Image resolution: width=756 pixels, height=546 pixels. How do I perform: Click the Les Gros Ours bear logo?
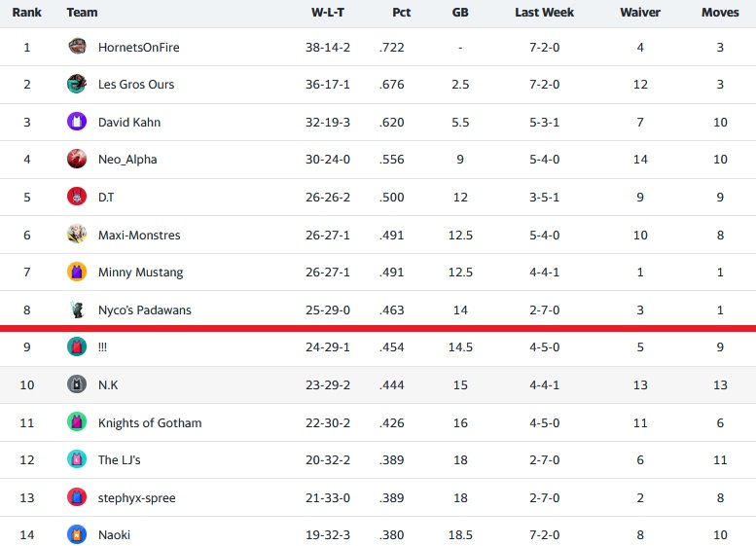[77, 84]
